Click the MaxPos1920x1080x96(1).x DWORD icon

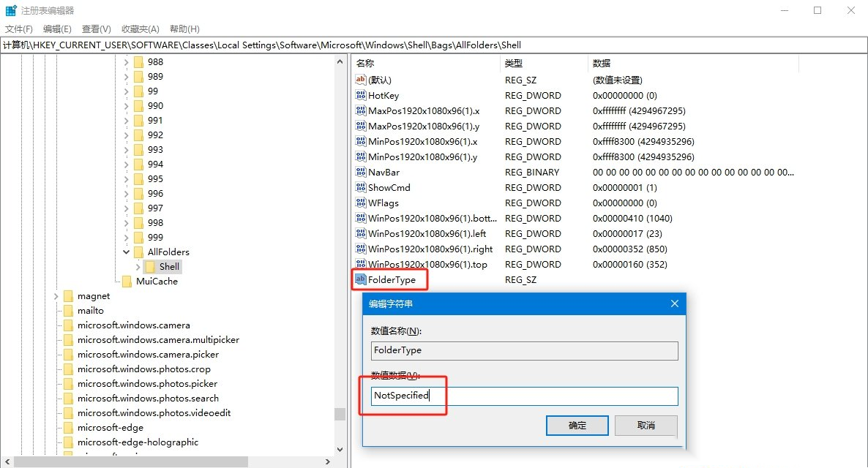[x=360, y=110]
